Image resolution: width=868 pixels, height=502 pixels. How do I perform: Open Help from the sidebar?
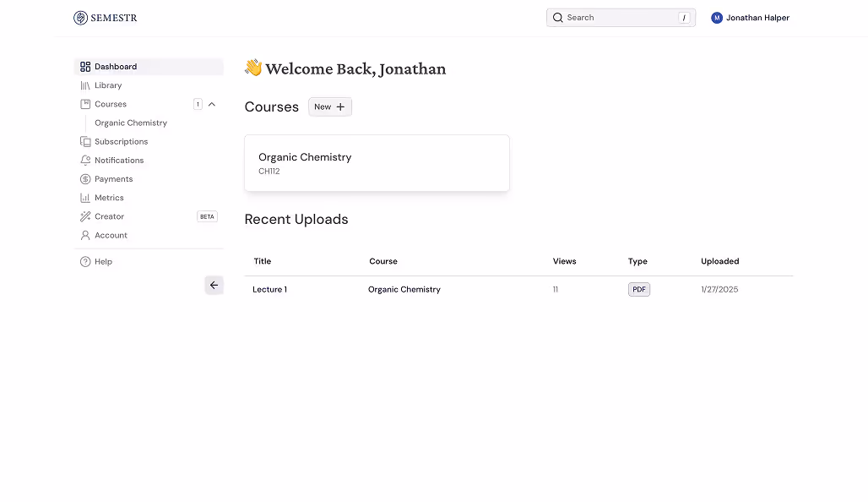(149, 261)
